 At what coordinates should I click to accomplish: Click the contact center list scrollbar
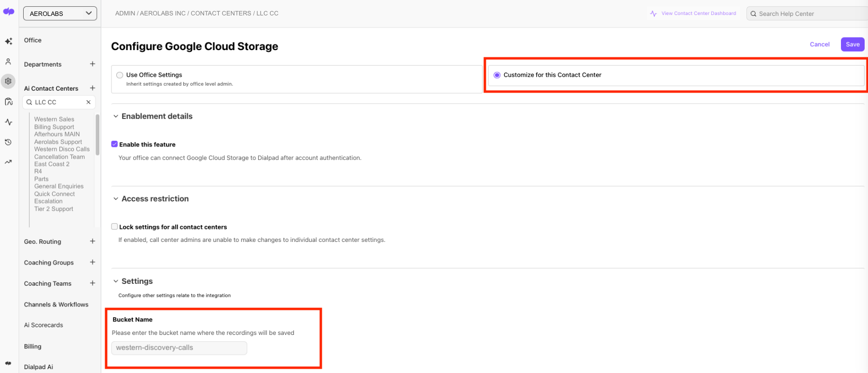97,134
